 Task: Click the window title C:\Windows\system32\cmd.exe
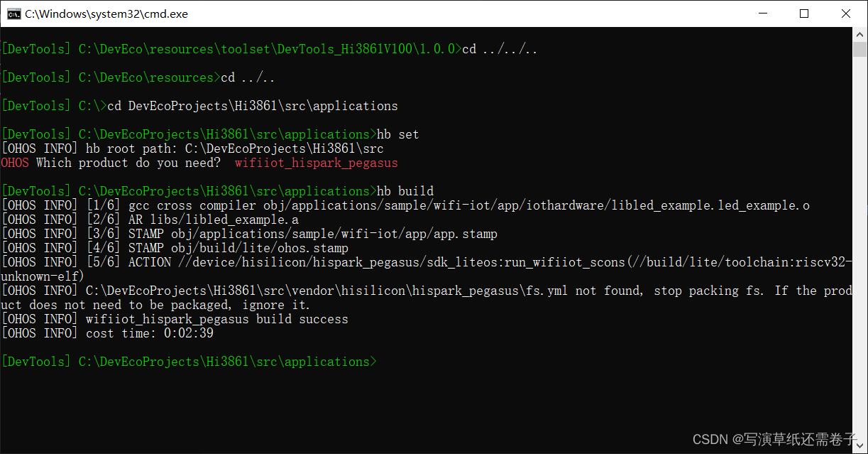106,13
